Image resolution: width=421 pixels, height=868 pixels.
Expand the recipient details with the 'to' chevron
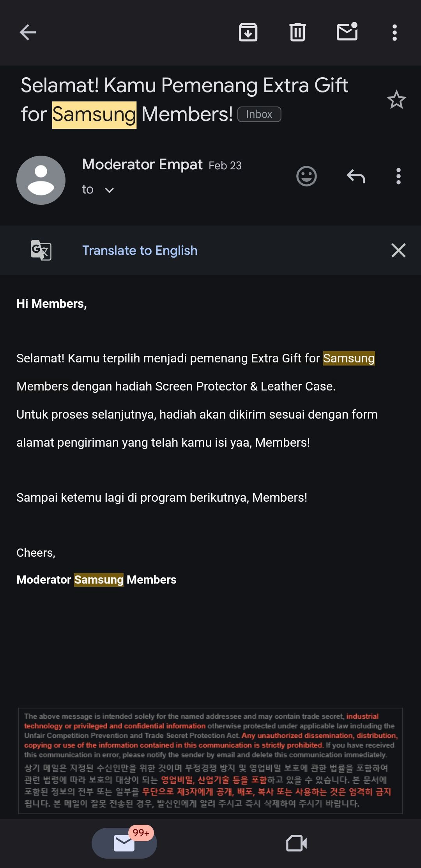[x=109, y=190]
